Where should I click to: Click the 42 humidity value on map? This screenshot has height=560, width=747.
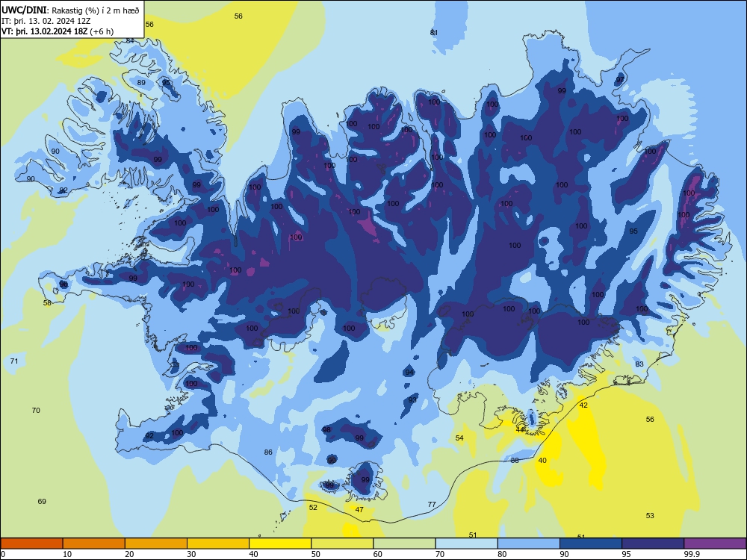pyautogui.click(x=583, y=405)
